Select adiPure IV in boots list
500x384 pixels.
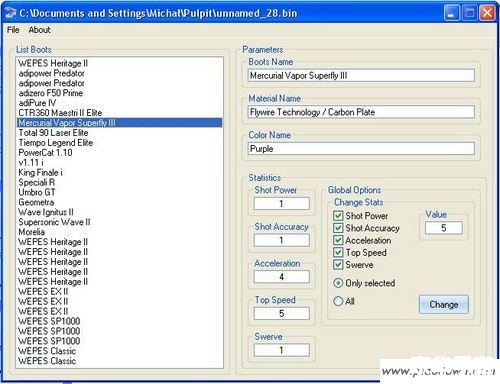point(119,103)
